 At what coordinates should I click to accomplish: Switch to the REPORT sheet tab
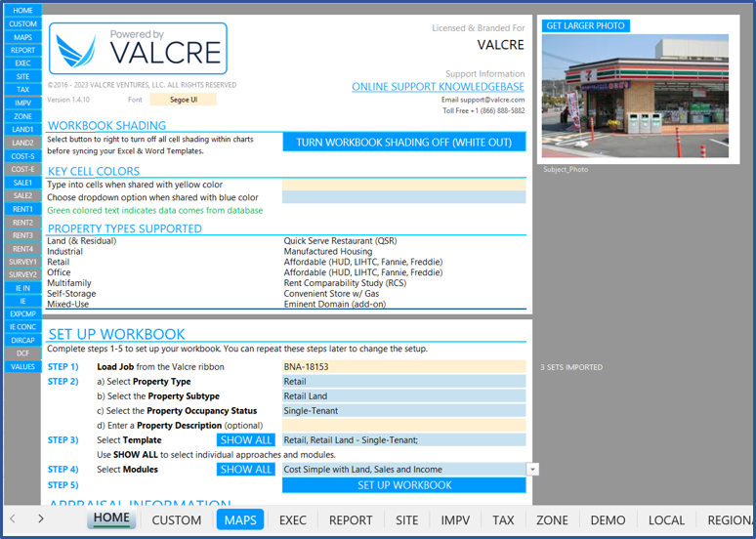pyautogui.click(x=351, y=520)
